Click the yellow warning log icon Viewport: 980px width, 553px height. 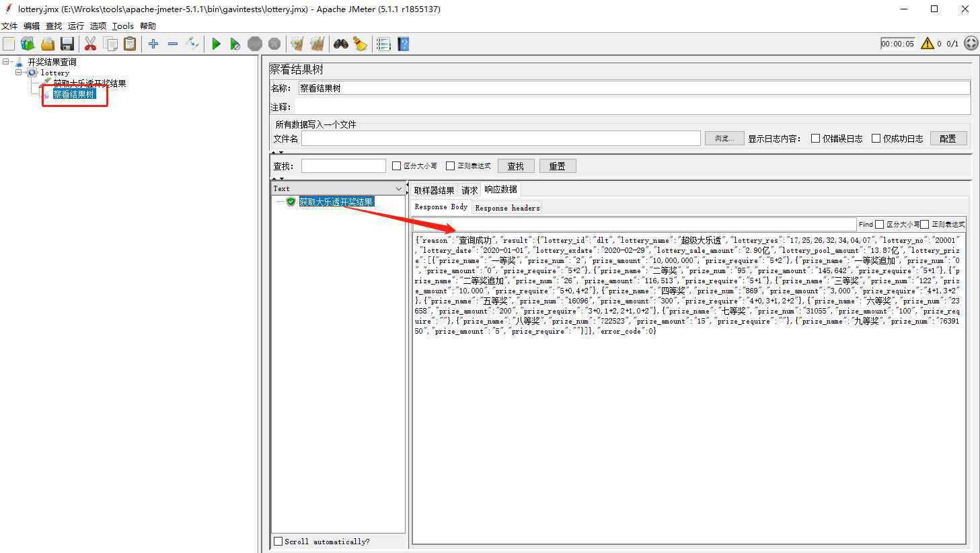click(928, 44)
